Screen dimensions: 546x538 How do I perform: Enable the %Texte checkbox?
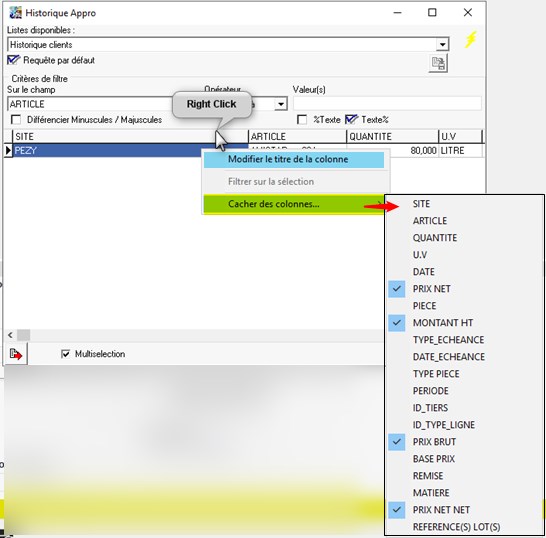coord(302,120)
